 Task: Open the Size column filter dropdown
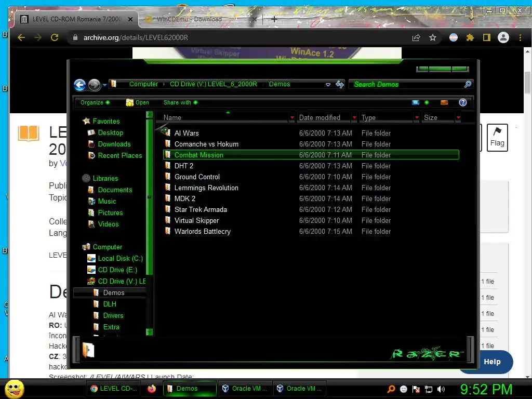click(x=458, y=117)
